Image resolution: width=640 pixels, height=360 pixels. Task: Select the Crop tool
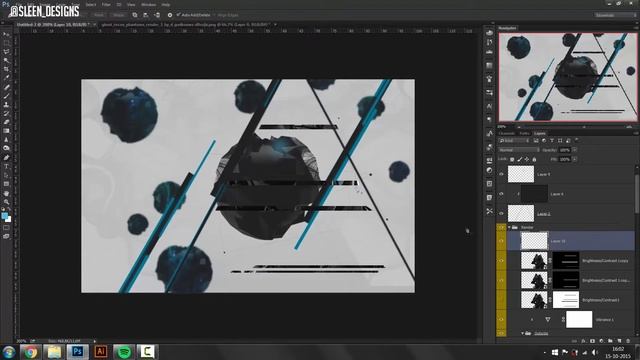(6, 69)
